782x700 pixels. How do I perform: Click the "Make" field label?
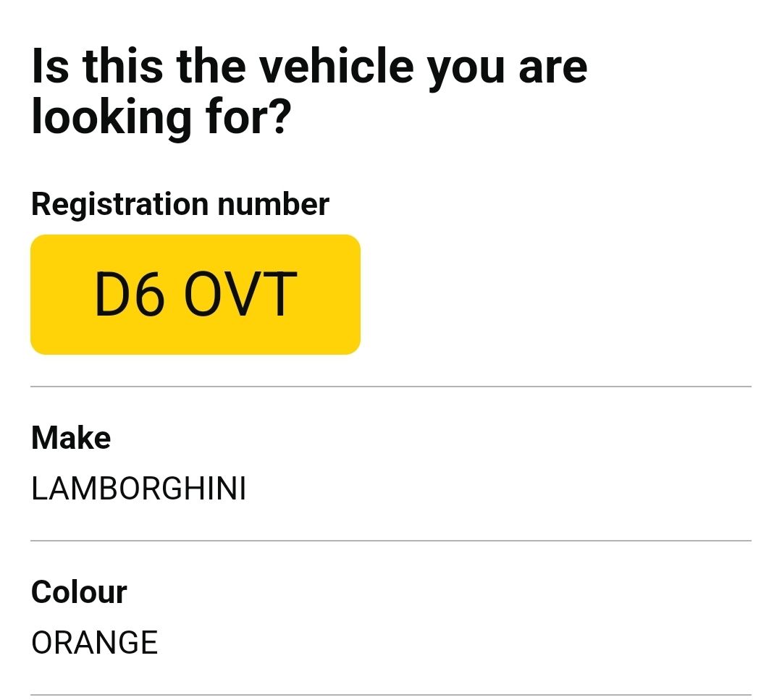point(71,438)
